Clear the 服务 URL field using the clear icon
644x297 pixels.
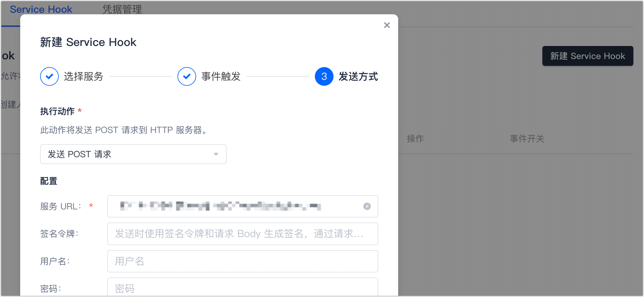pyautogui.click(x=367, y=206)
